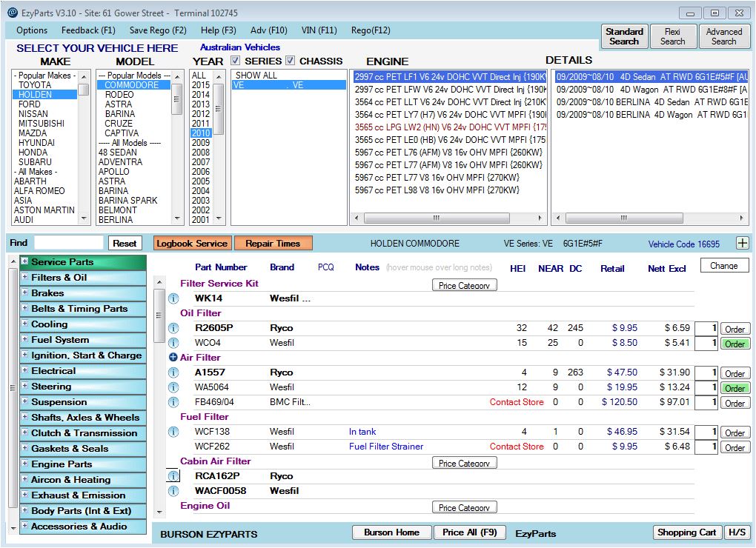Open info icon for WK14 filter kit
The image size is (756, 548).
[173, 298]
